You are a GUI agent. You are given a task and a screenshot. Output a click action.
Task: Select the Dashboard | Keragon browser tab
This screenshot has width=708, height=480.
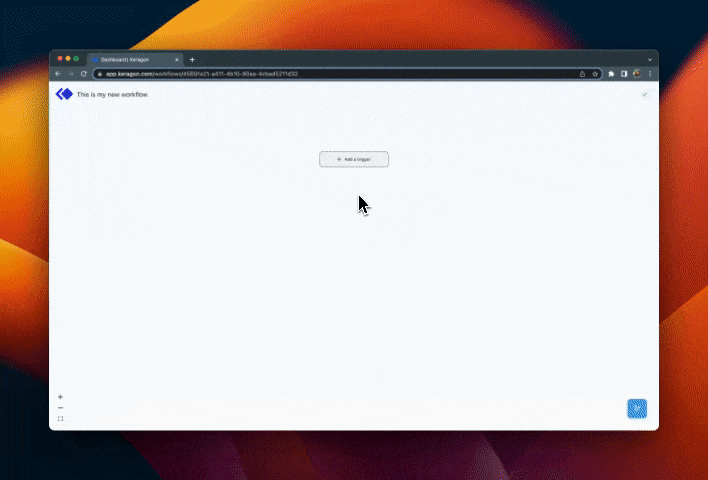click(130, 59)
